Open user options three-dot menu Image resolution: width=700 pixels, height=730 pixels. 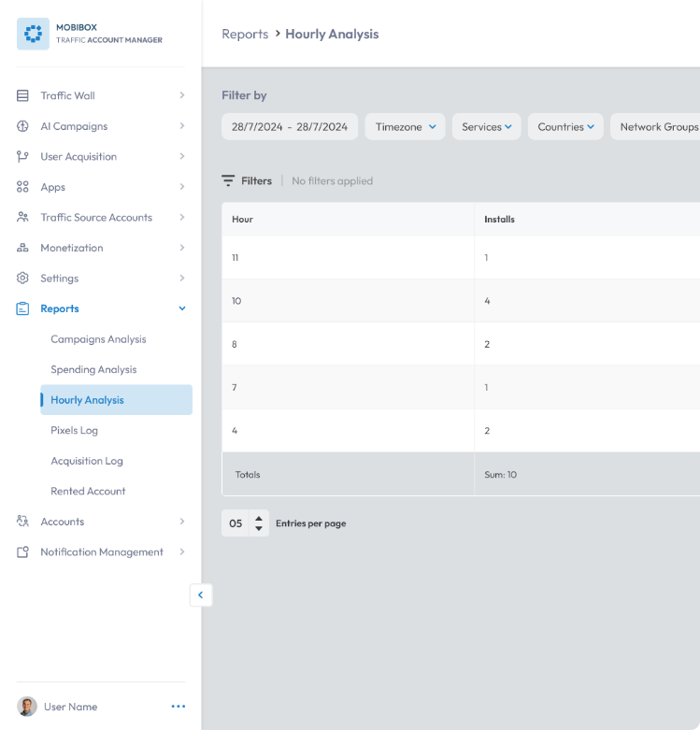tap(179, 707)
